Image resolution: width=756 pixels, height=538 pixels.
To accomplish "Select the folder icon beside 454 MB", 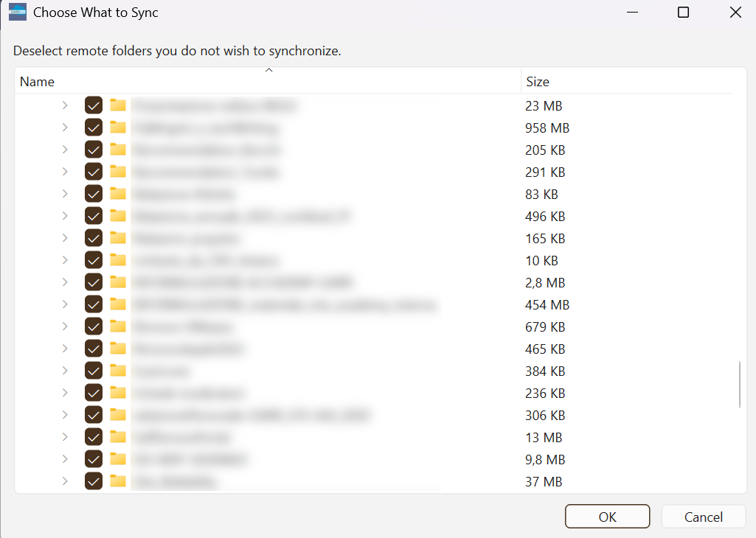I will point(117,304).
